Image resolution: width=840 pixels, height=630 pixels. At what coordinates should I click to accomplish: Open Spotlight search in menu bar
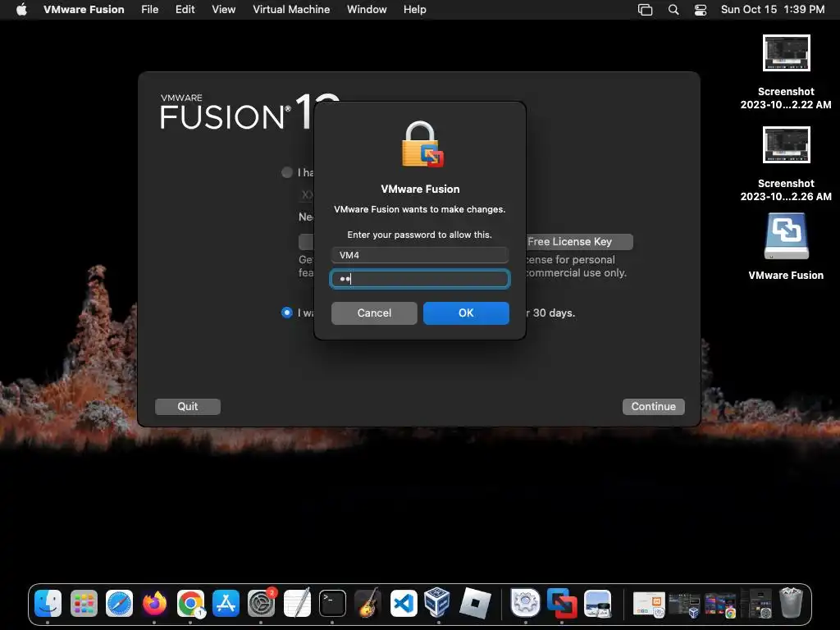click(x=673, y=10)
